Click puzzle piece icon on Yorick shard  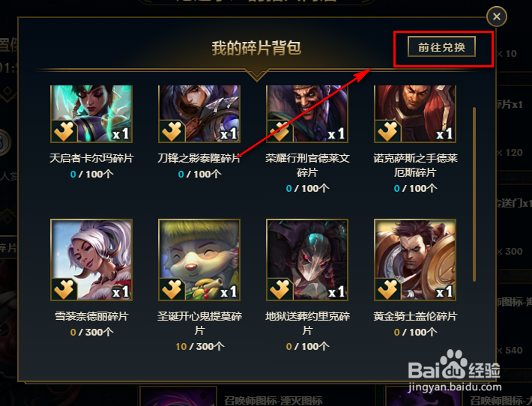(x=279, y=289)
